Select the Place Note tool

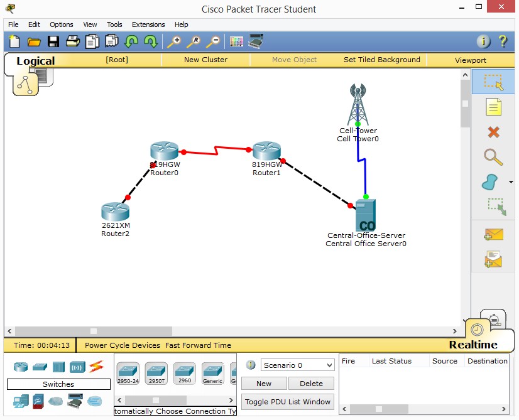493,107
